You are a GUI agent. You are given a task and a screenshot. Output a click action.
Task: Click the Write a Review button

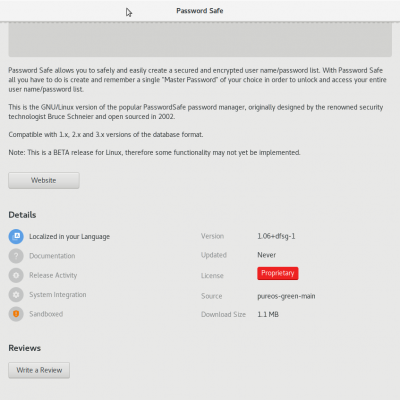click(39, 370)
